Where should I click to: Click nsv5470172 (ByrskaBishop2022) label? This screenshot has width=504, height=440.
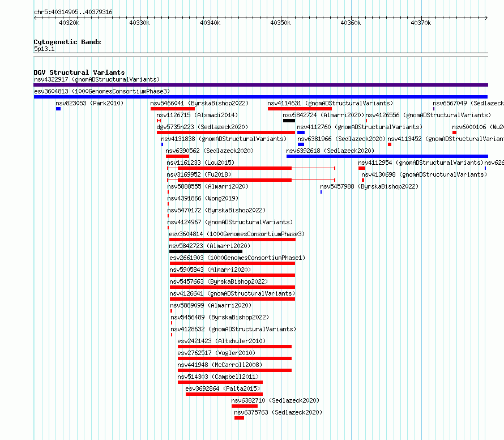click(x=216, y=210)
